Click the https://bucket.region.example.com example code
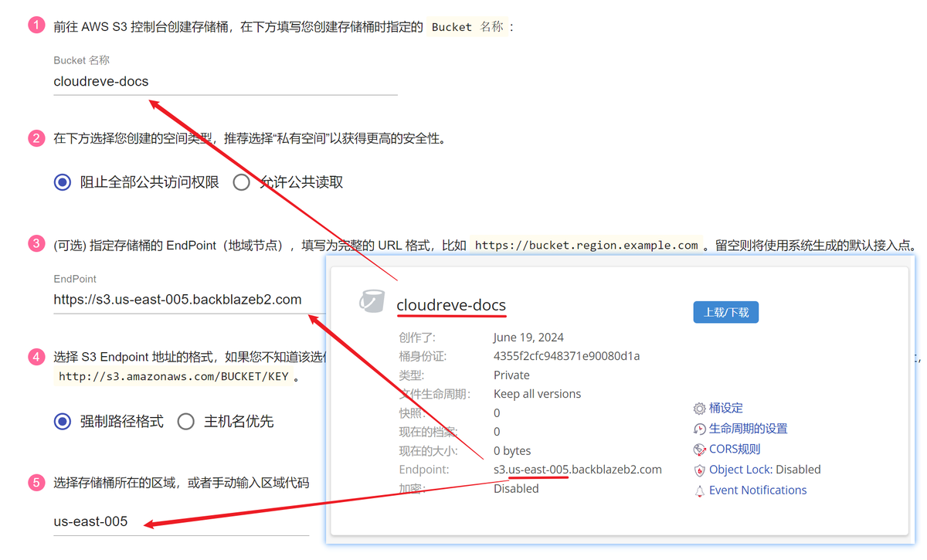Image resolution: width=927 pixels, height=560 pixels. pyautogui.click(x=586, y=245)
